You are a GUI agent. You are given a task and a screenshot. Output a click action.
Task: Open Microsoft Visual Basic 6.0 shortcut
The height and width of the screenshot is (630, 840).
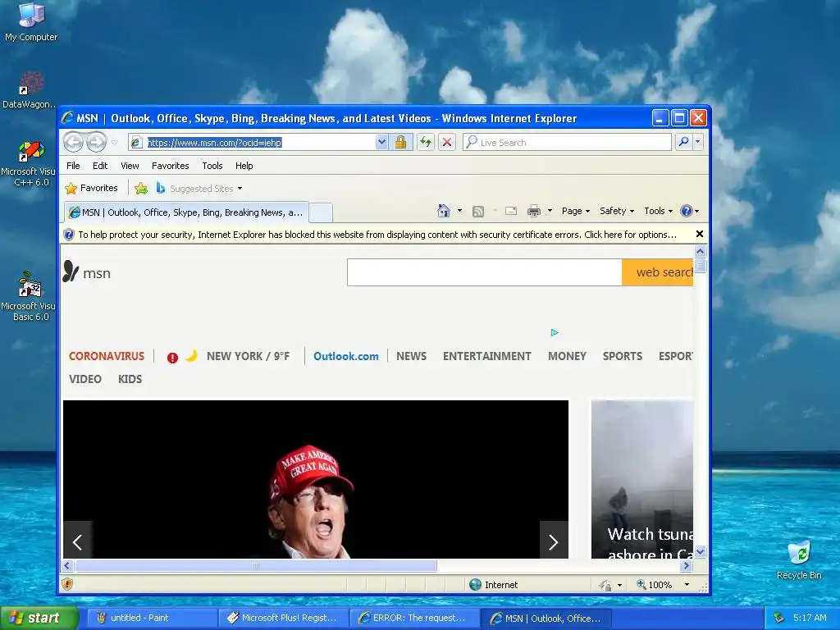pyautogui.click(x=29, y=296)
